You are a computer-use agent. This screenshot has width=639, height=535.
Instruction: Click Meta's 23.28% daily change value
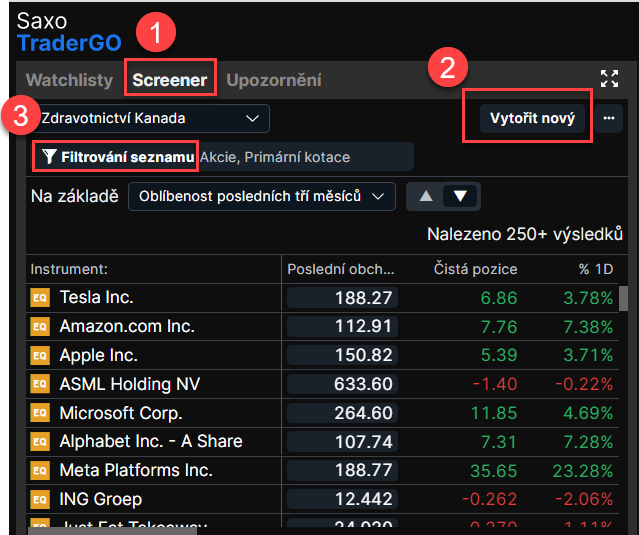click(x=583, y=471)
